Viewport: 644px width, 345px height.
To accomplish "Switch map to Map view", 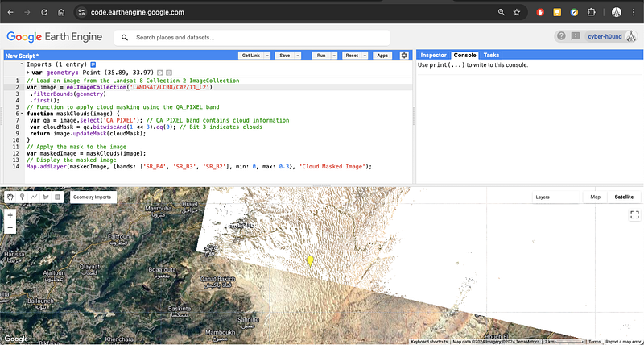I will coord(596,197).
